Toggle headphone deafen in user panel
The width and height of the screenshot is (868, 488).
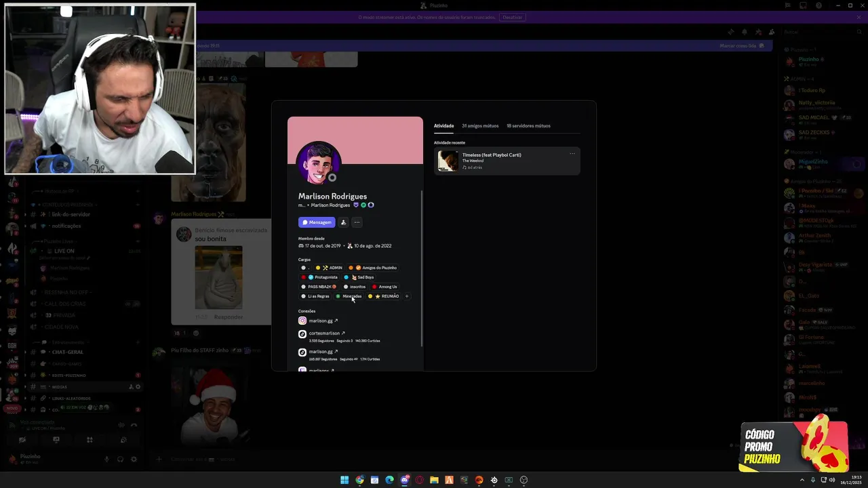[120, 459]
